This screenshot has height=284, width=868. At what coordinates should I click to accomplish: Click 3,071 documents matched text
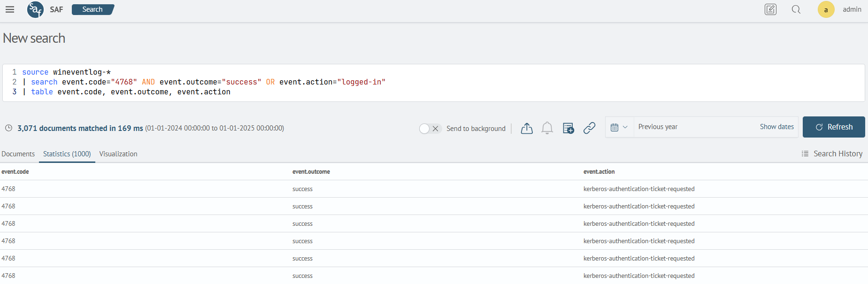80,128
